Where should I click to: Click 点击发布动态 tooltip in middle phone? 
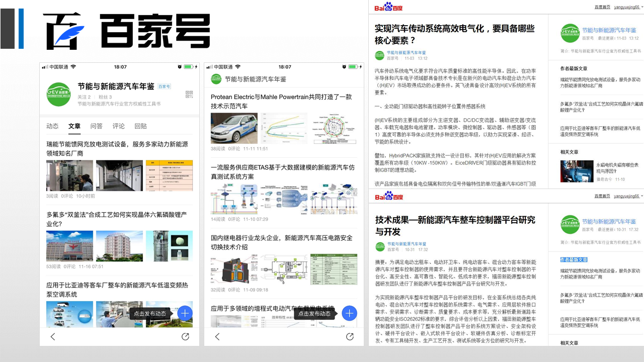coord(314,313)
